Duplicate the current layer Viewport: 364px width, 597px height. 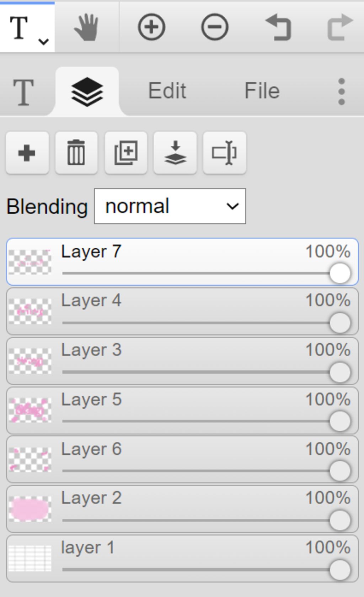[x=126, y=153]
